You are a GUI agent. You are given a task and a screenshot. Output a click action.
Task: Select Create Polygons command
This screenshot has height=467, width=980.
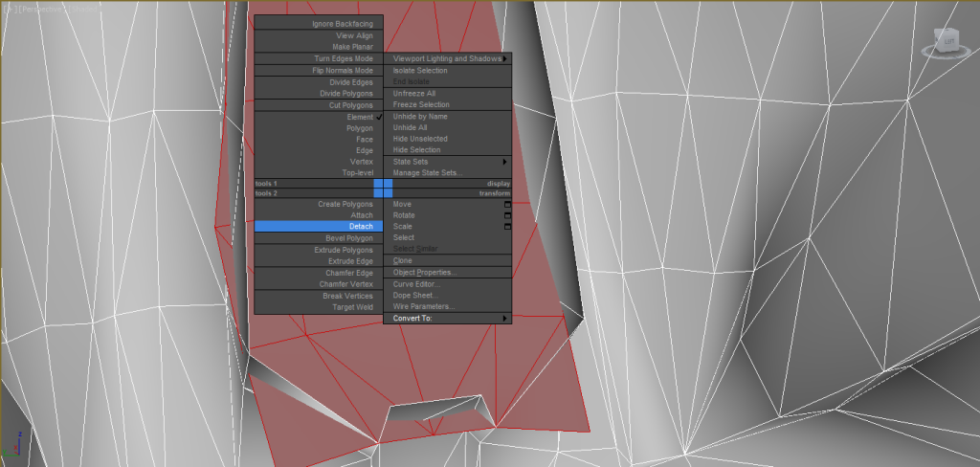(319, 205)
